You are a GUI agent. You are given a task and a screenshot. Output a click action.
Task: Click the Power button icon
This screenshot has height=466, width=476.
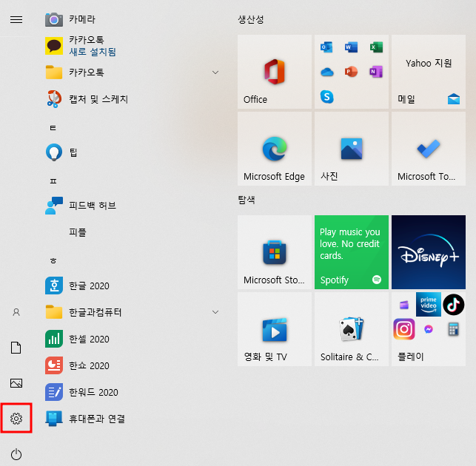[x=16, y=454]
